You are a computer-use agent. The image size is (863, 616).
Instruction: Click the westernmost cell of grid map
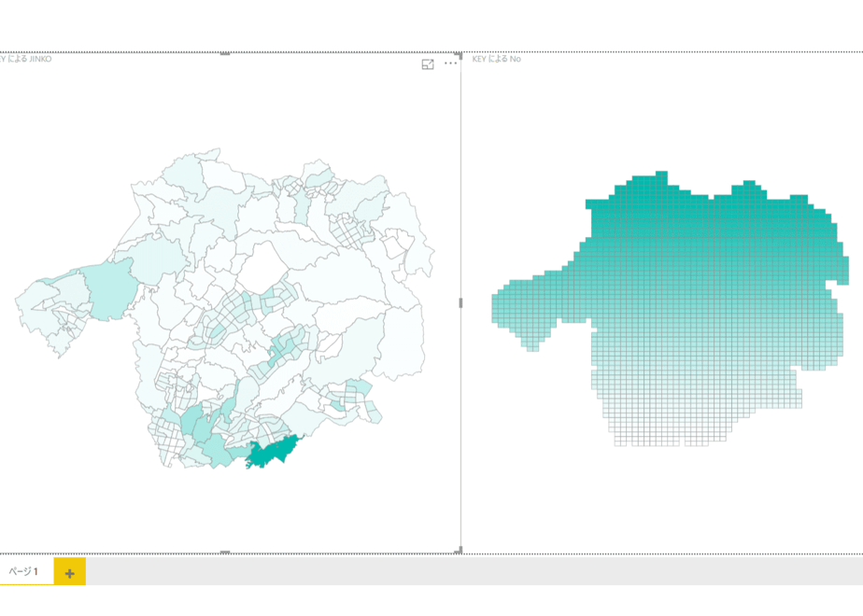coord(495,308)
